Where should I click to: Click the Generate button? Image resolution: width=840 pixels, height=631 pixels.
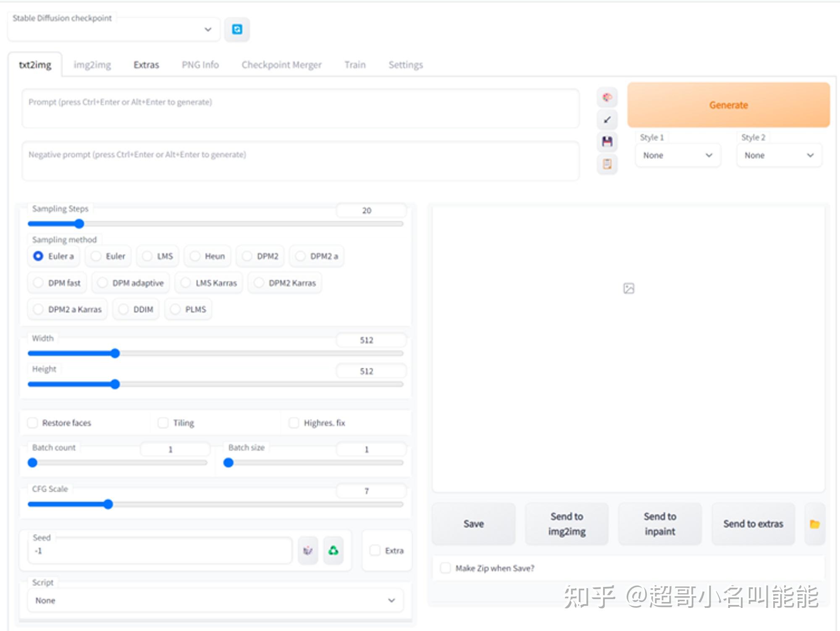click(728, 105)
